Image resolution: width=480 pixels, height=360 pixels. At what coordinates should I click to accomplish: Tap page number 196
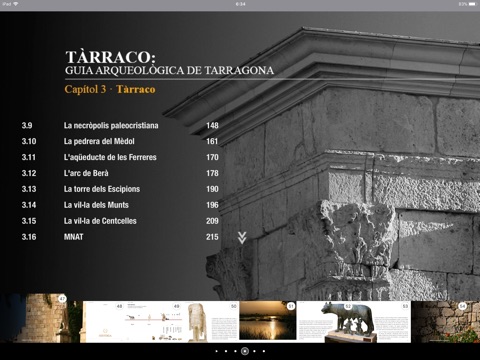click(212, 205)
